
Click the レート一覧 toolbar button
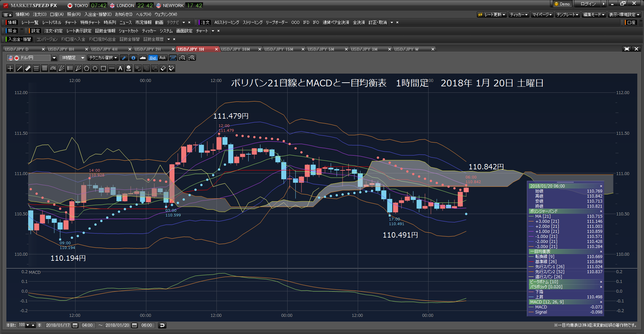(x=30, y=23)
